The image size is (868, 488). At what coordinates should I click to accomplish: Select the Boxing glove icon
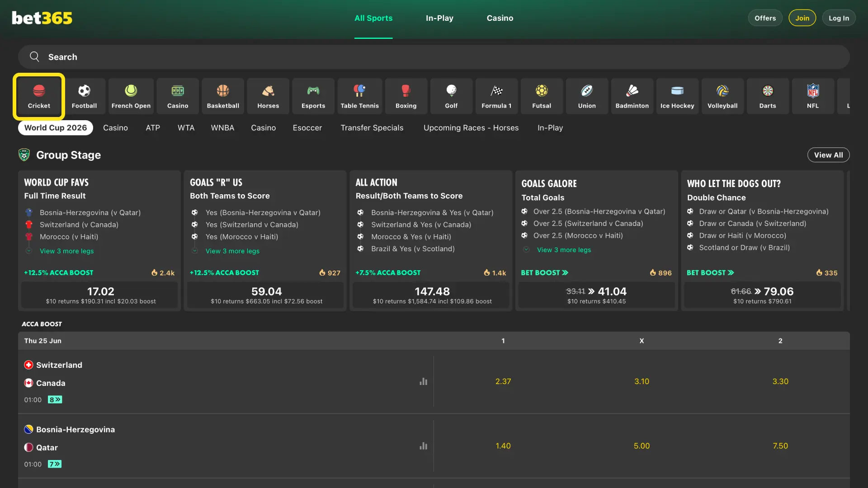click(x=406, y=96)
